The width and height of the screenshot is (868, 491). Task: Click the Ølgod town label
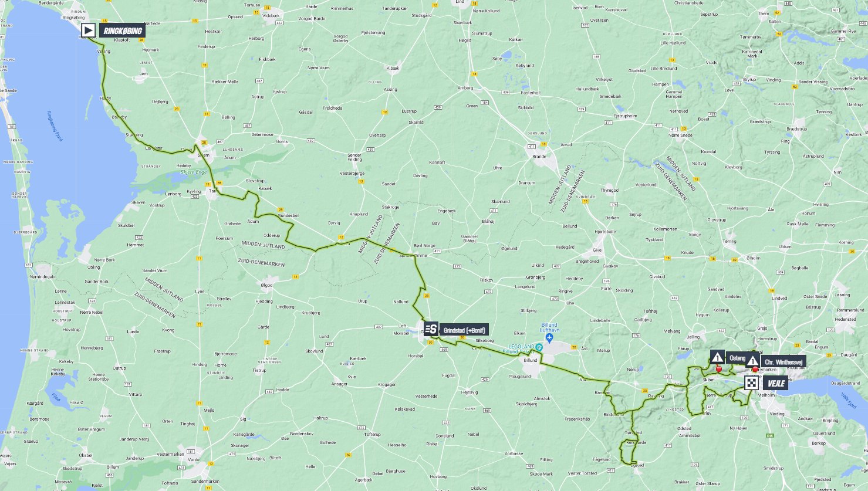pos(266,285)
